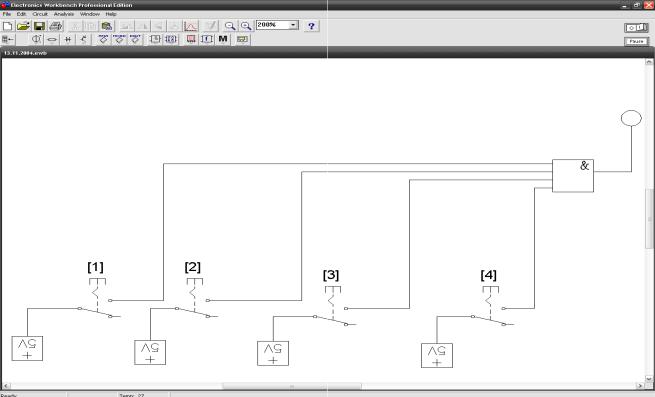Zoom out of the circuit
The image size is (655, 397).
[x=230, y=26]
